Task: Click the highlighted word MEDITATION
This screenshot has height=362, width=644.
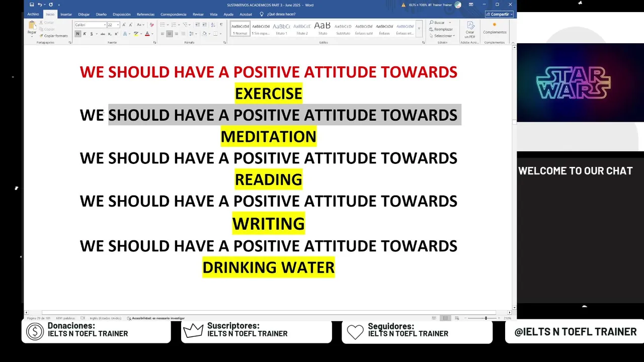Action: 268,136
